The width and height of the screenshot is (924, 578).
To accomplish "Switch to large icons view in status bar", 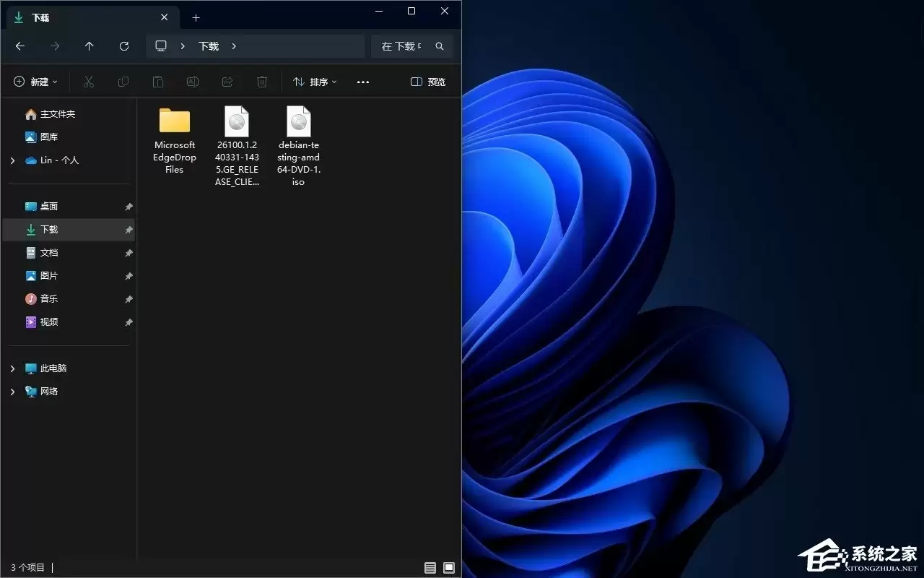I will coord(449,568).
